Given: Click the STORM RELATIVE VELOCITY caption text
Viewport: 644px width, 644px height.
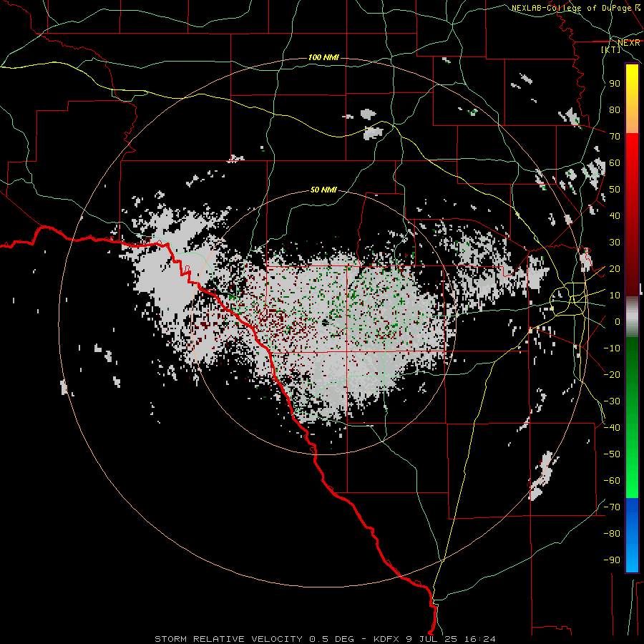Looking at the screenshot, I should 229,639.
